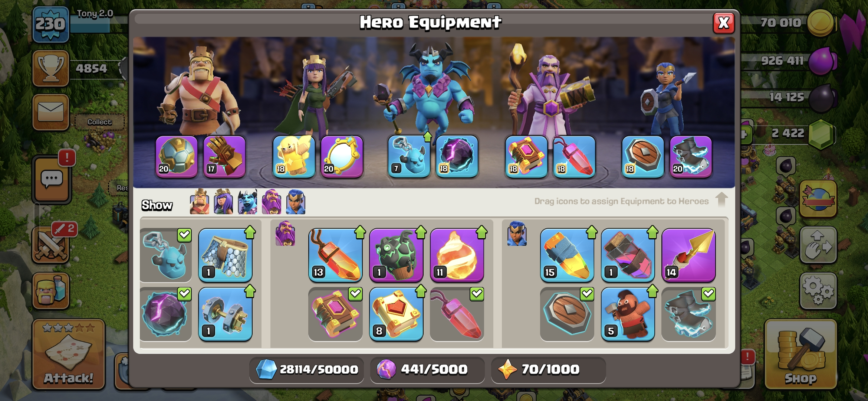Screen dimensions: 868x401
Task: Tap the equipped Eternal Tome with checkmark
Action: coord(335,314)
